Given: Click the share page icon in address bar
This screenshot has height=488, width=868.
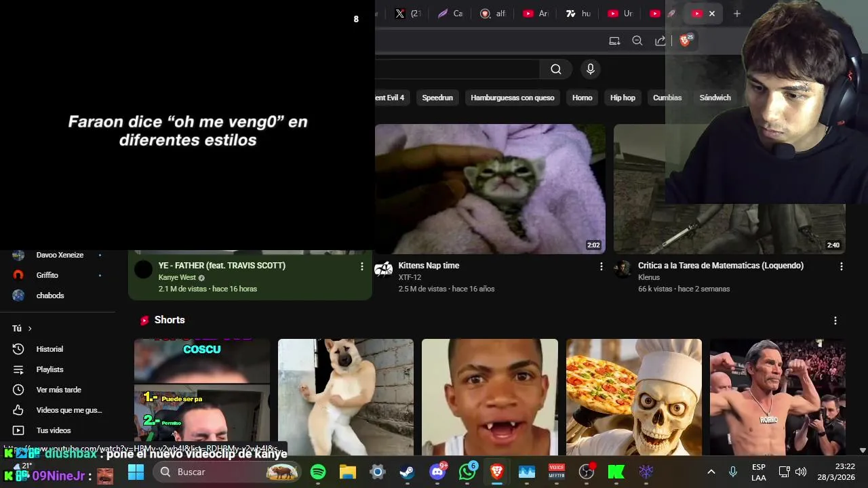Looking at the screenshot, I should (x=660, y=41).
